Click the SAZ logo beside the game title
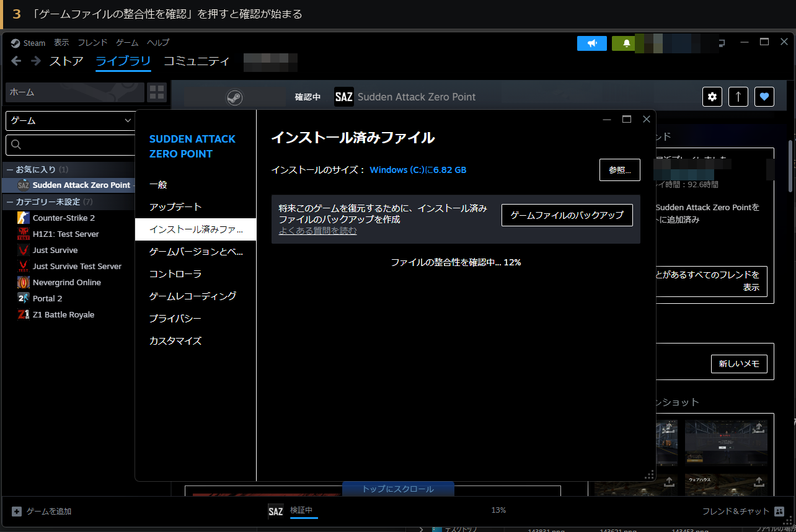 (x=344, y=97)
